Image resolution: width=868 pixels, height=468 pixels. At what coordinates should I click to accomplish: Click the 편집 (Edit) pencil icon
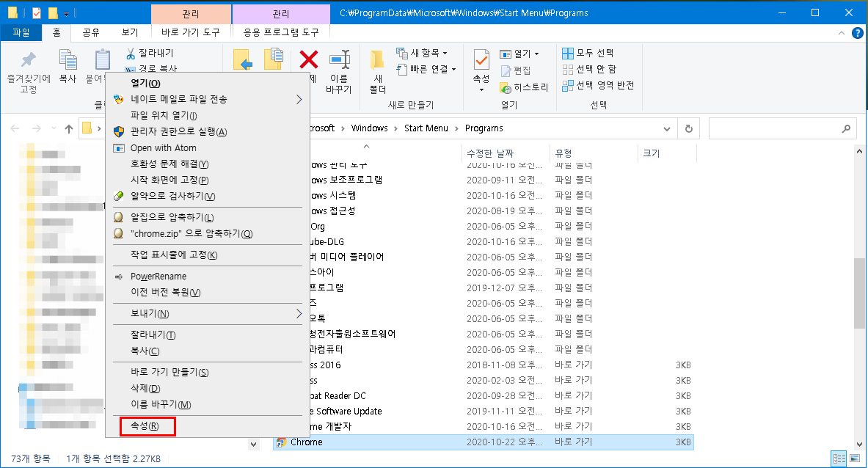click(x=507, y=70)
